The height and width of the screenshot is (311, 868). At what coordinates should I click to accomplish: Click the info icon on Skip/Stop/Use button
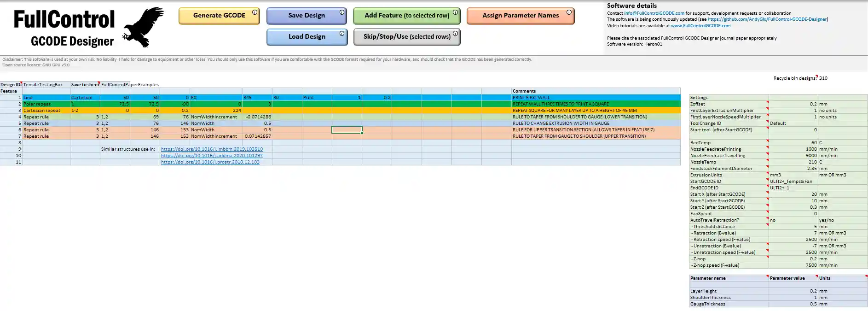pyautogui.click(x=455, y=34)
